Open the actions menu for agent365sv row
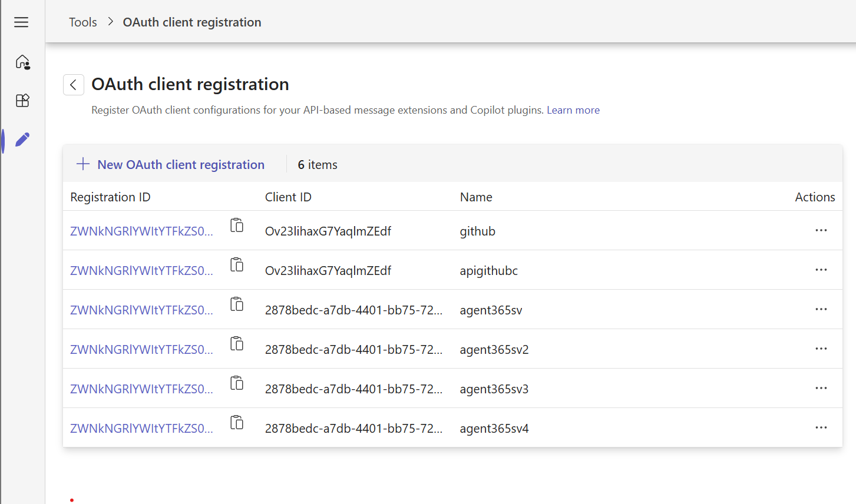 [821, 309]
